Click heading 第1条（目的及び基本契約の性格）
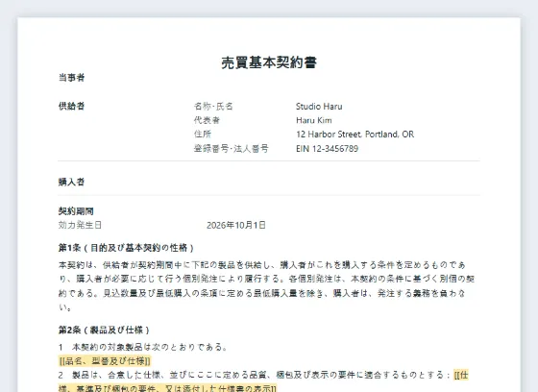Image resolution: width=538 pixels, height=392 pixels. 127,248
